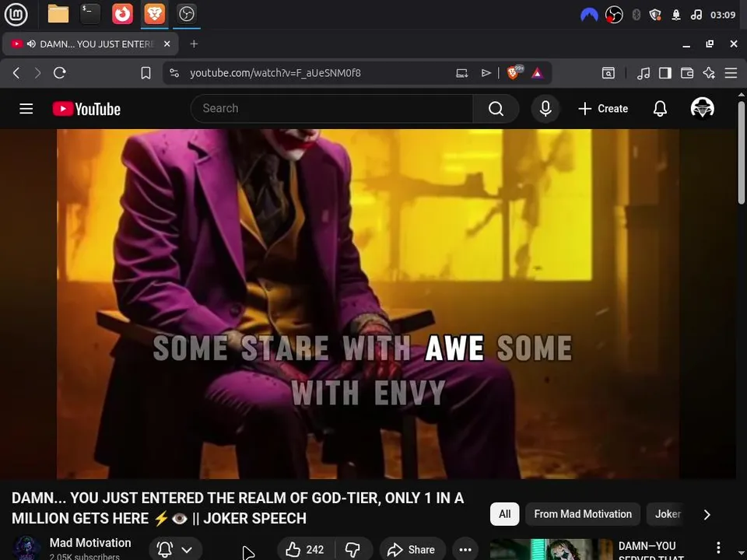Open the Brave main hamburger menu

tap(731, 73)
